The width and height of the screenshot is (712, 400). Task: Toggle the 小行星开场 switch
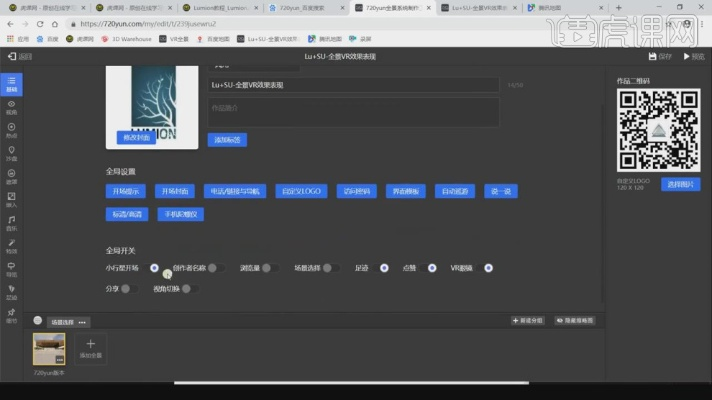point(154,268)
